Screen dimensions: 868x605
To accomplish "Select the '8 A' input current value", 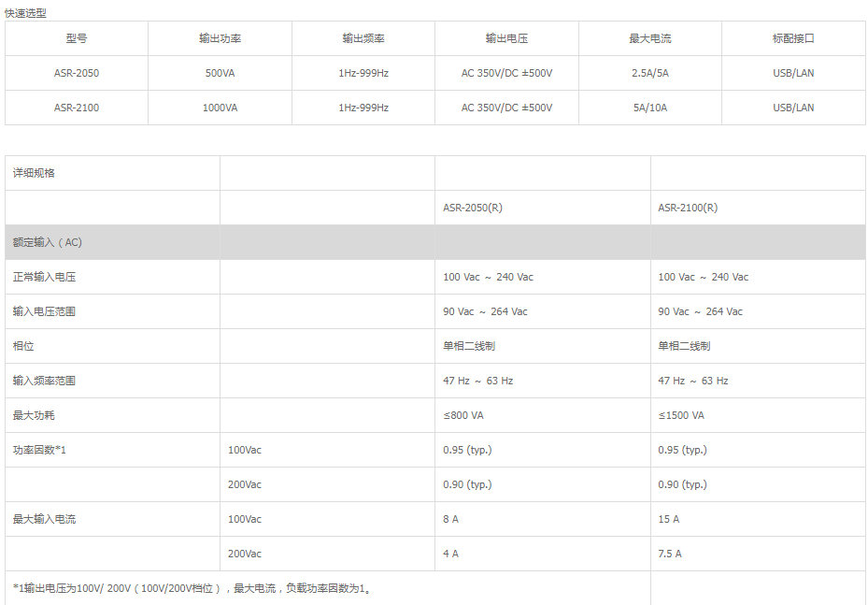I will 450,519.
